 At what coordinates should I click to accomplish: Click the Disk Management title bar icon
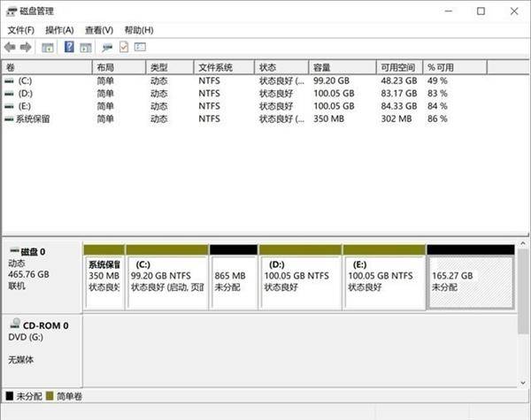pos(12,11)
